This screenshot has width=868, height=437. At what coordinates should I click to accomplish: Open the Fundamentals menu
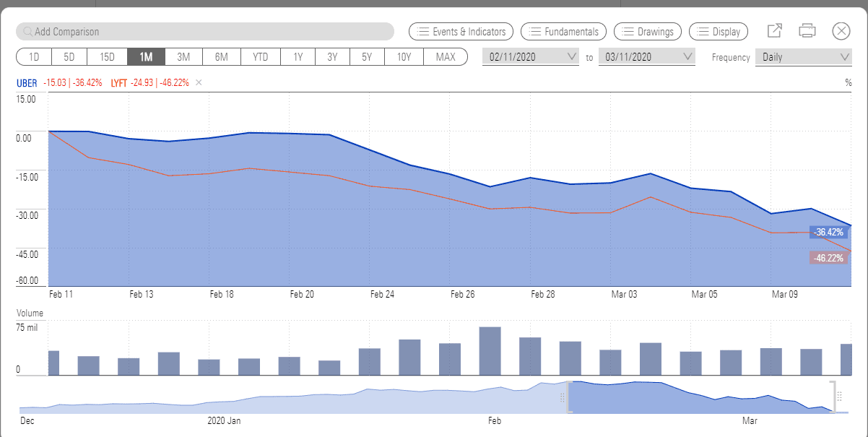[564, 32]
